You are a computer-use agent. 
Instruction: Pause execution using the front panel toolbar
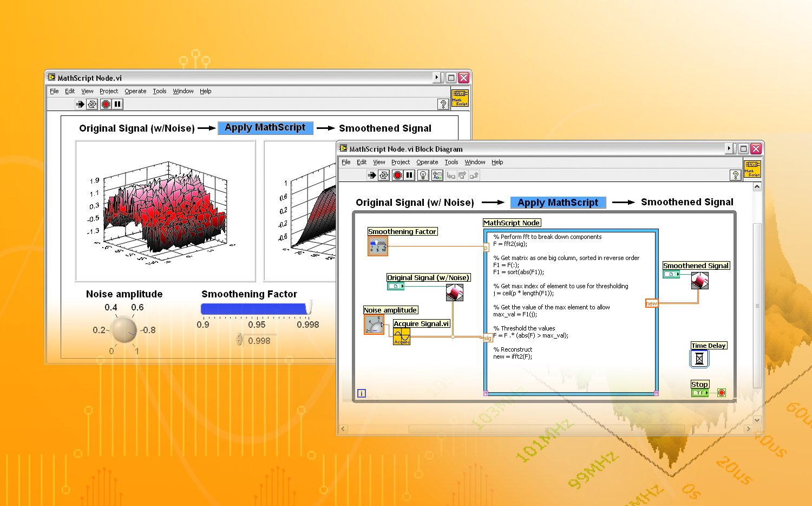118,104
